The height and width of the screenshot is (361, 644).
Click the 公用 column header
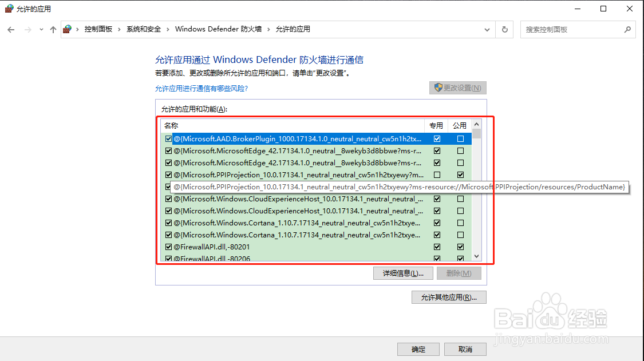pos(460,126)
